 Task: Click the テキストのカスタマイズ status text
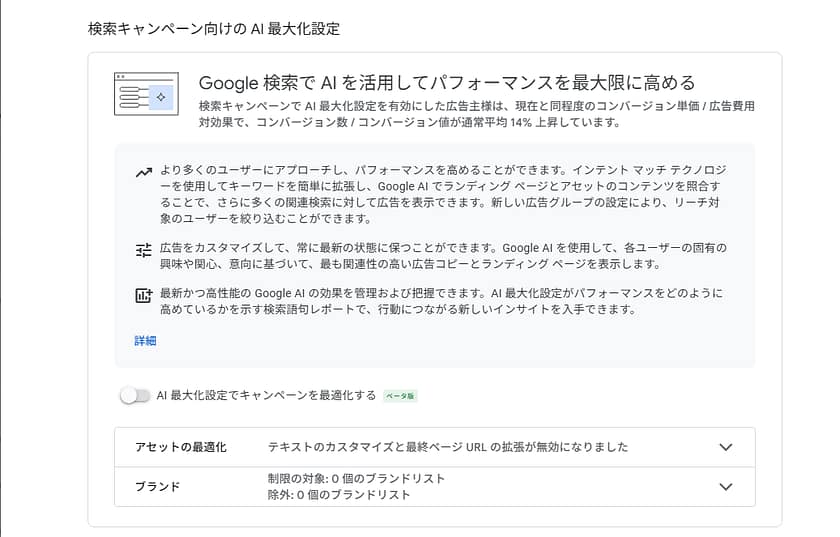(x=447, y=447)
